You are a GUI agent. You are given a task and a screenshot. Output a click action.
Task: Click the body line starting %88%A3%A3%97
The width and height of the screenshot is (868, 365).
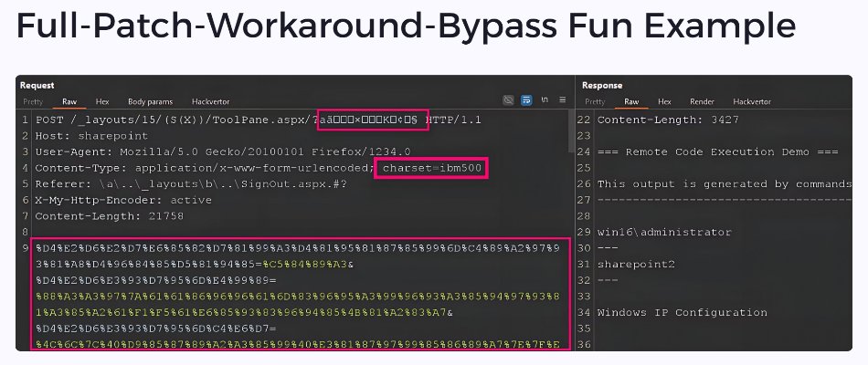[298, 297]
